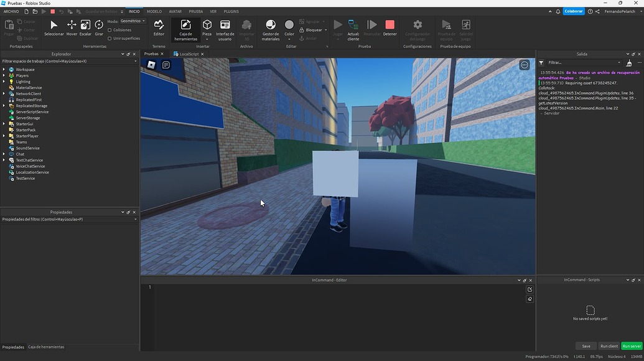Select the Escalar tool
This screenshot has width=644, height=361.
tap(85, 26)
